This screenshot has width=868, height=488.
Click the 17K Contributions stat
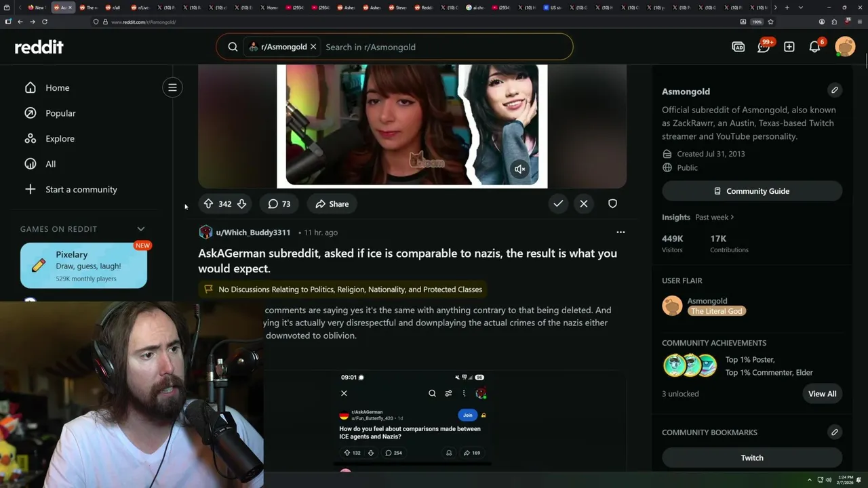point(729,243)
